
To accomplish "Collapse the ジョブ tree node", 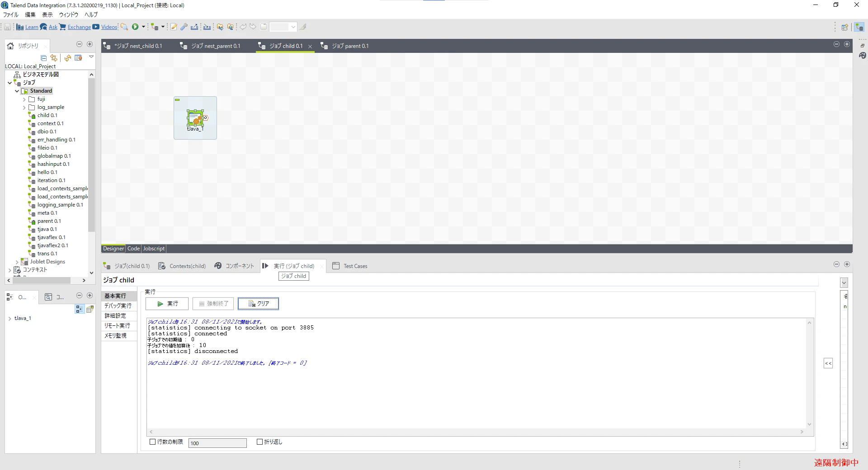I will point(9,83).
